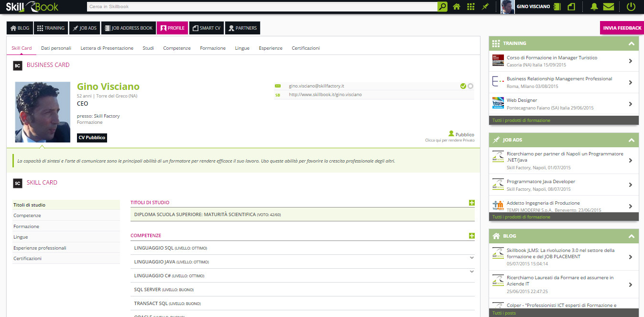644x317 pixels.
Task: Click the Smart CV folder icon in top bar
Action: (571, 7)
